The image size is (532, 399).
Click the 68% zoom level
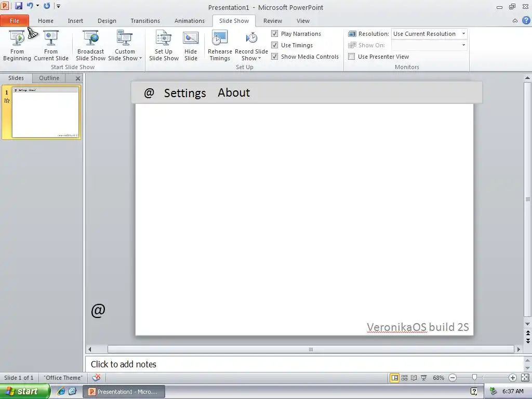[x=438, y=378]
